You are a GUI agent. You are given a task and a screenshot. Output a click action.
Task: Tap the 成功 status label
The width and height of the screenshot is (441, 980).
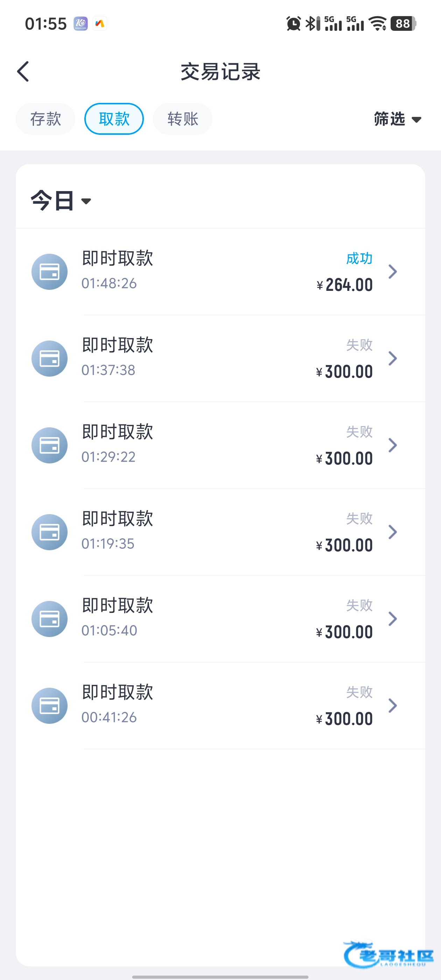[x=359, y=258]
